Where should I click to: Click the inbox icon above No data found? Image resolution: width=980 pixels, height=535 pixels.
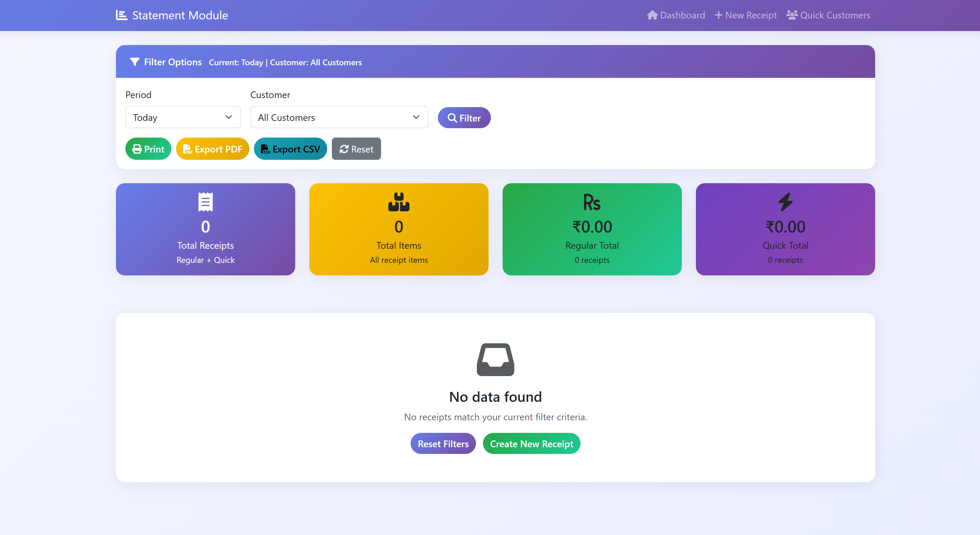pyautogui.click(x=495, y=359)
